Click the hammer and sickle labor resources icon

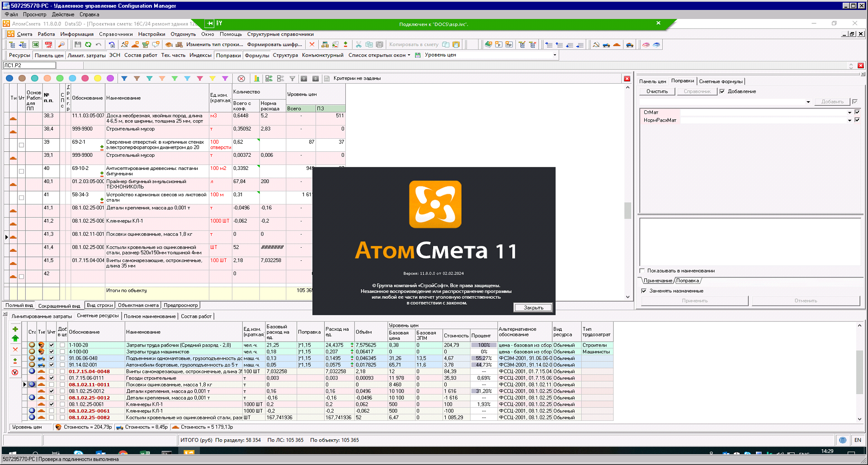pyautogui.click(x=596, y=45)
